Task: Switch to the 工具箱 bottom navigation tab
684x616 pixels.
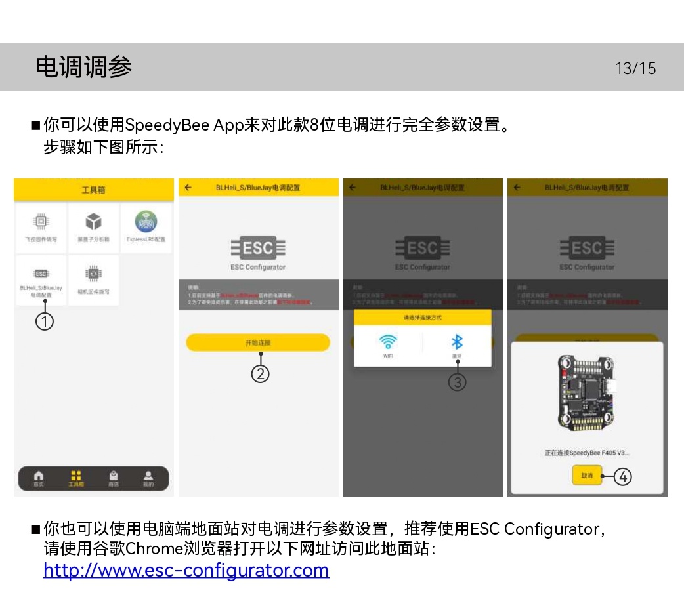Action: click(76, 478)
